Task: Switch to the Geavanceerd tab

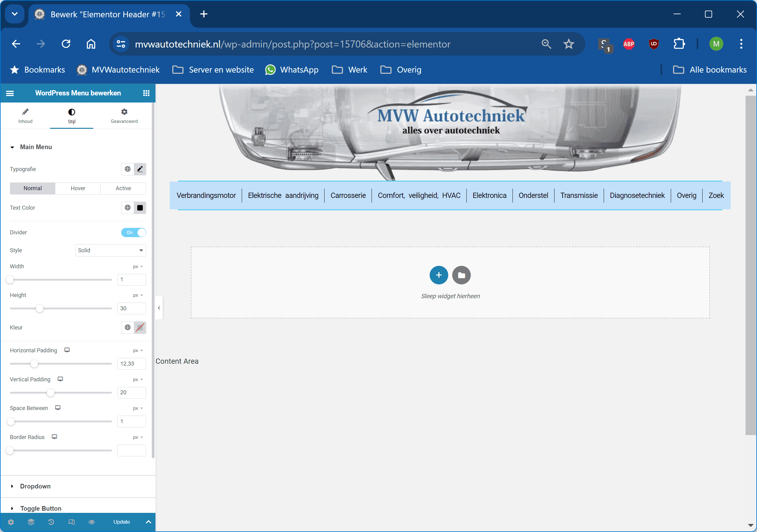Action: (124, 115)
